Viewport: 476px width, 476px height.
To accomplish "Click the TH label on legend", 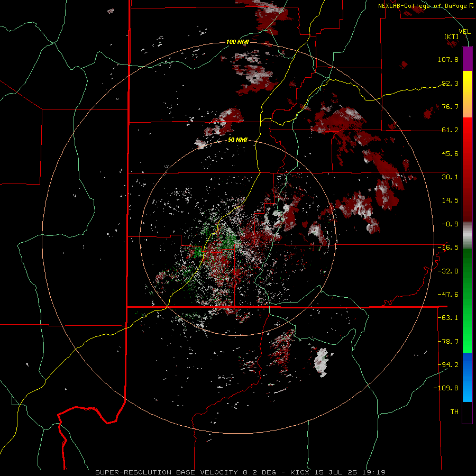I will pos(454,412).
